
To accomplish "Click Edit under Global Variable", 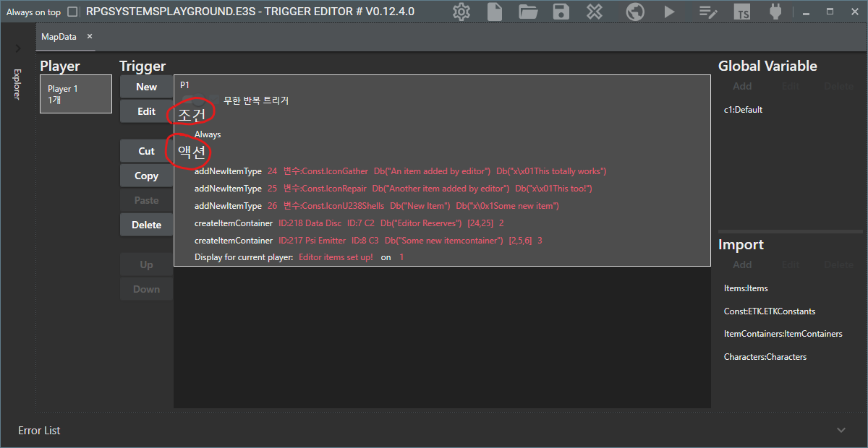I will click(x=791, y=86).
